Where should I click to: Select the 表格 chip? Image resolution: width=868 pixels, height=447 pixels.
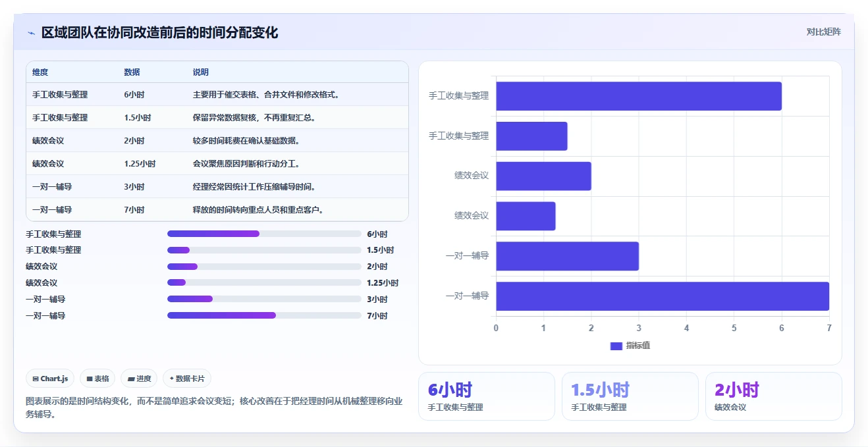point(97,379)
